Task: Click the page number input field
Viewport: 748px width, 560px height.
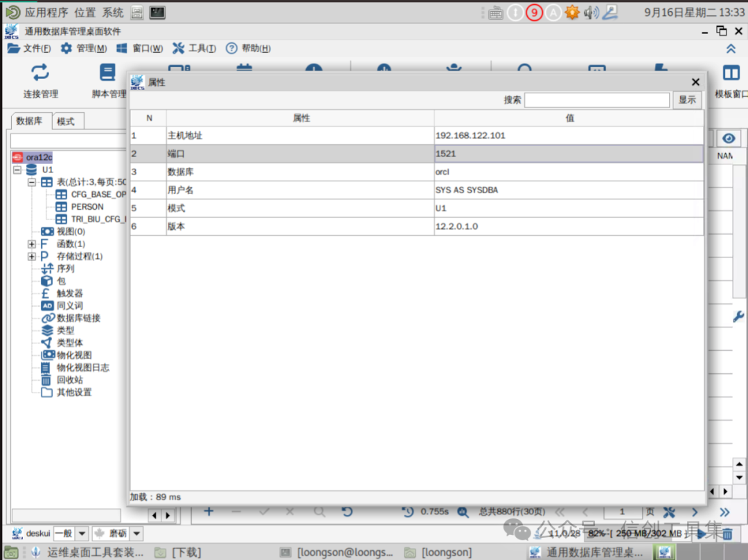Action: [622, 512]
